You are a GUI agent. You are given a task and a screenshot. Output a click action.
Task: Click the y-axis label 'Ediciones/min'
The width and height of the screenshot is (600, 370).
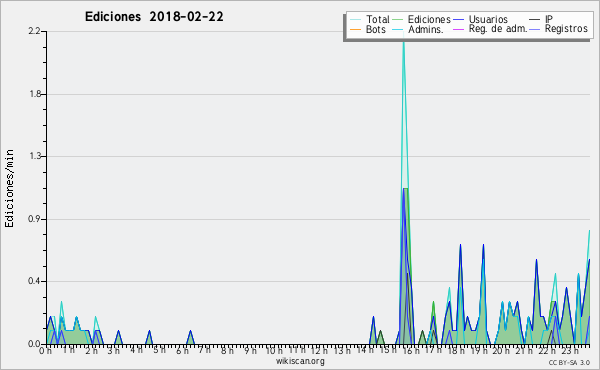(x=9, y=188)
